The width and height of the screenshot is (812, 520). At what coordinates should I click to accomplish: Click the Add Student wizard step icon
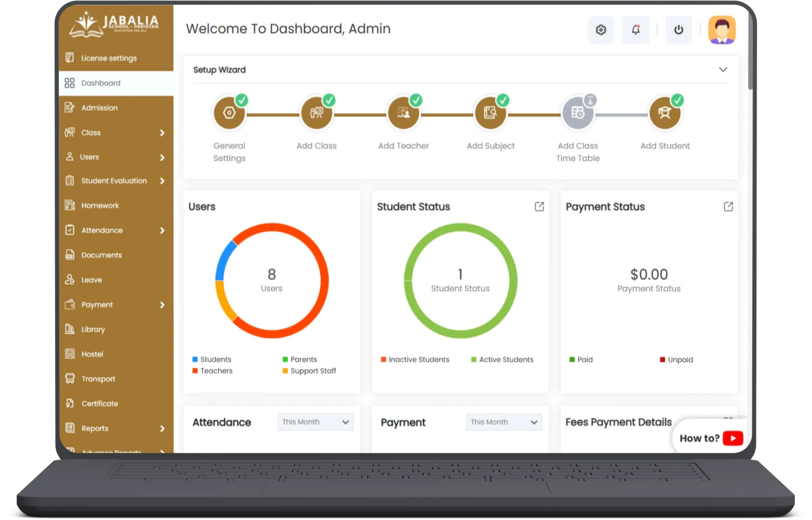pyautogui.click(x=665, y=113)
